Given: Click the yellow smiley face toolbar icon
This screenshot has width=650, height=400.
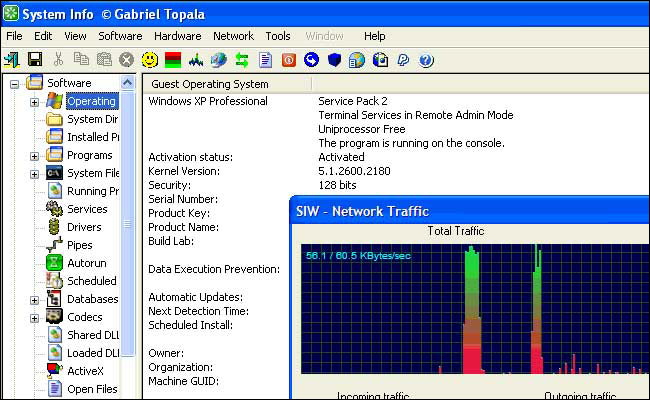Looking at the screenshot, I should tap(149, 60).
